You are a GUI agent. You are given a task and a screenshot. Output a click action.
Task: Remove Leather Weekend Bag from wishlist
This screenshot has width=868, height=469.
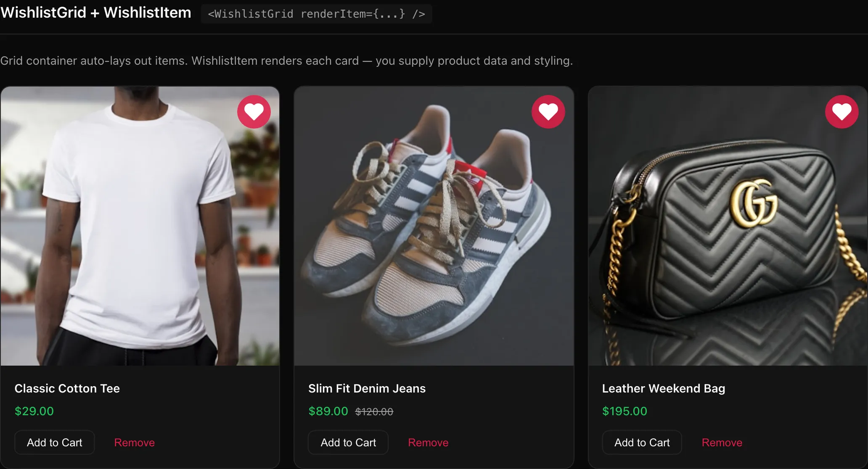point(722,442)
